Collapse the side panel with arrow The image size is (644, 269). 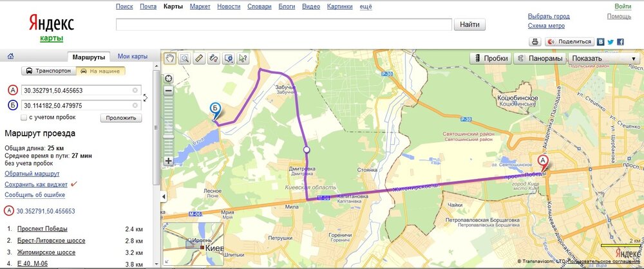164,197
